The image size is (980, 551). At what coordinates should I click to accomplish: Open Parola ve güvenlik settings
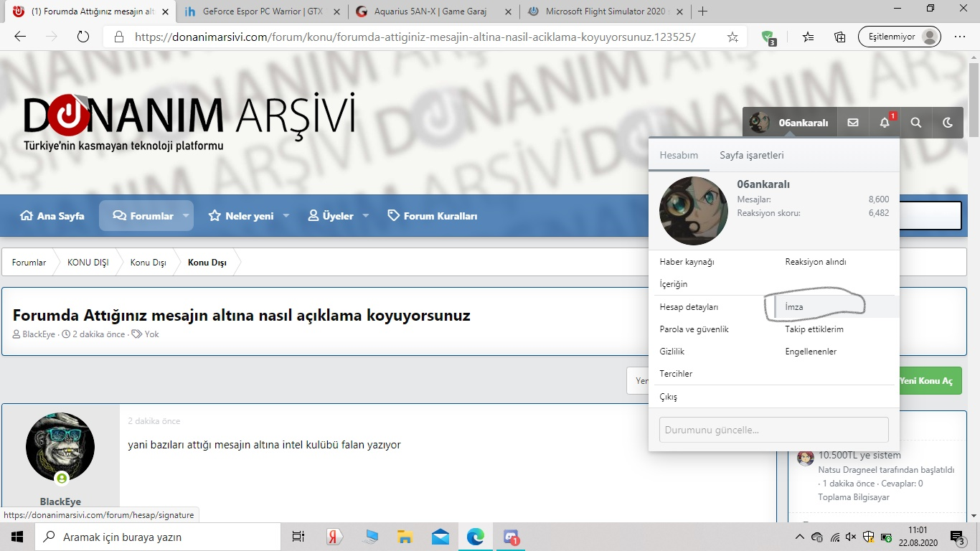(x=694, y=329)
